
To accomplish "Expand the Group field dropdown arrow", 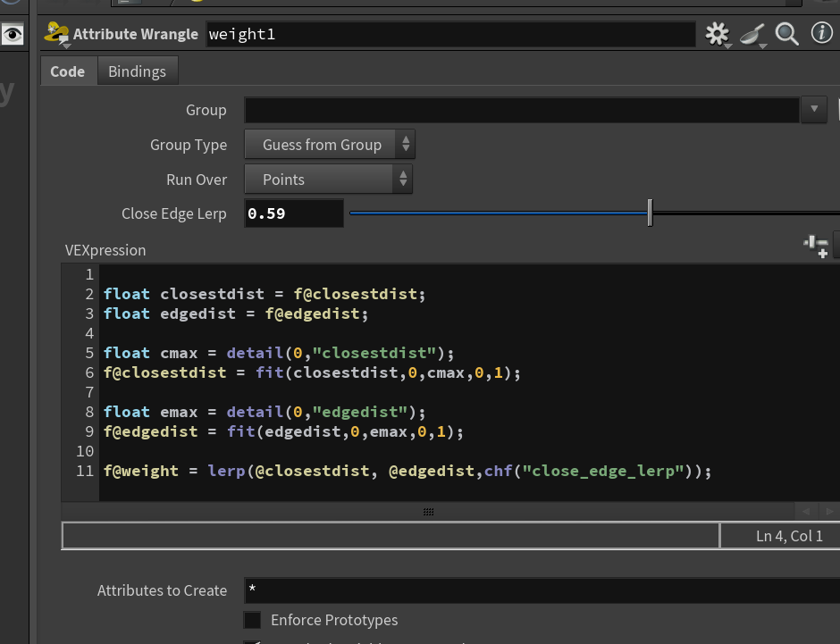I will coord(814,109).
